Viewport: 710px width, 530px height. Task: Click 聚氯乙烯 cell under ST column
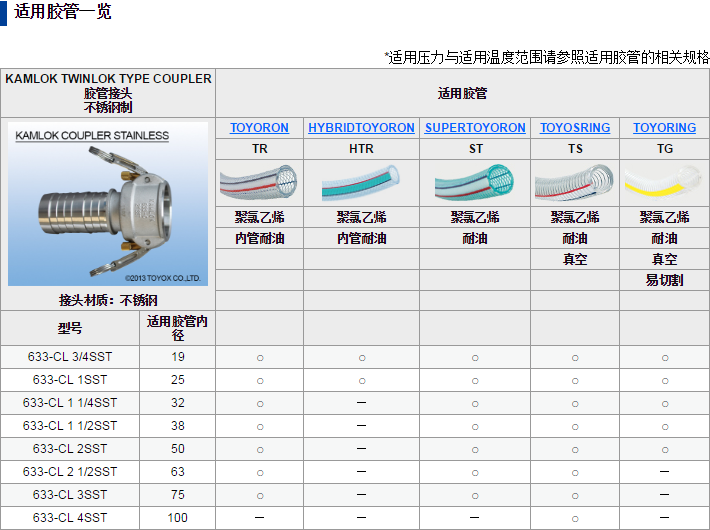point(475,217)
